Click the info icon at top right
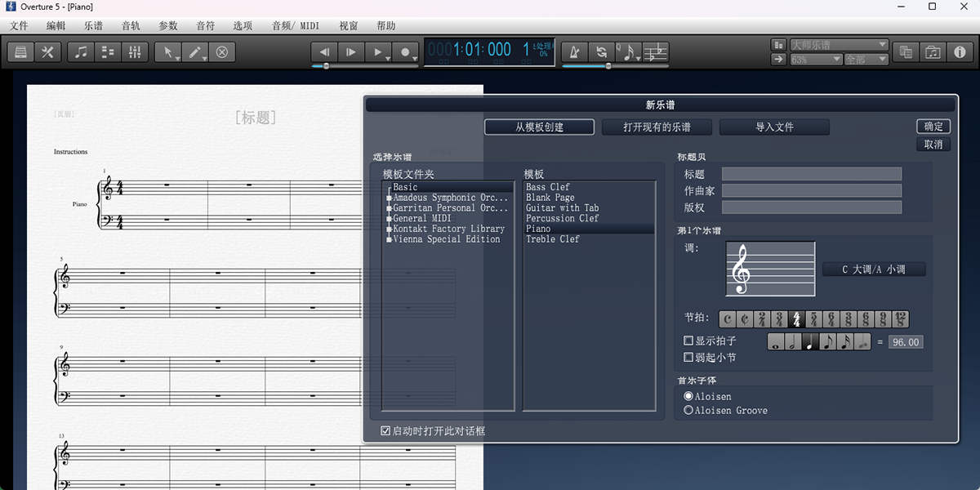Viewport: 980px width, 490px height. pyautogui.click(x=960, y=51)
